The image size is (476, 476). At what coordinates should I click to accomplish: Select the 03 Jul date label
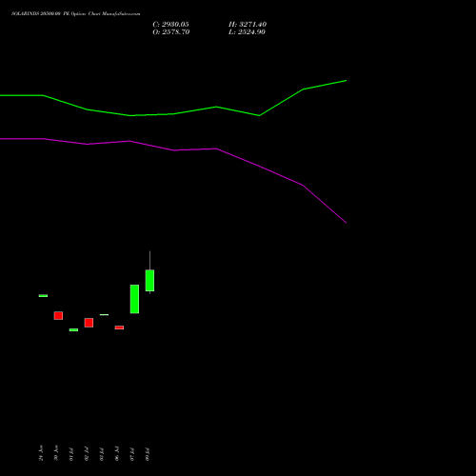point(102,454)
